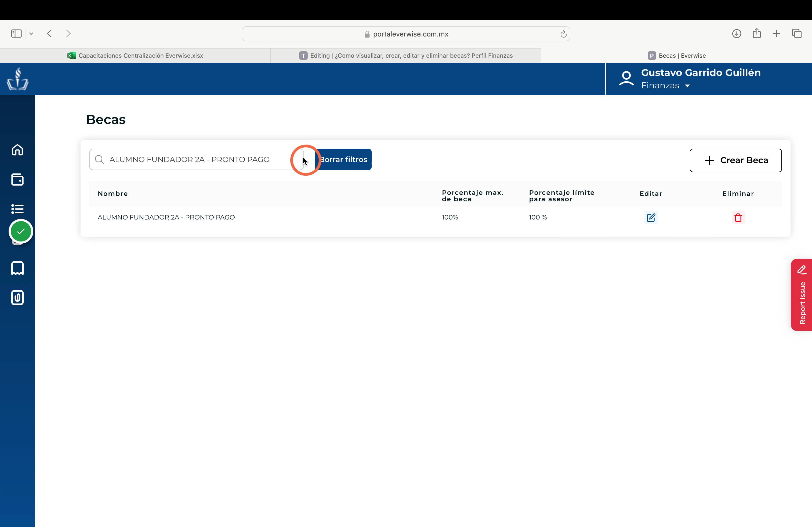Image resolution: width=812 pixels, height=527 pixels.
Task: Open the list icon in sidebar
Action: coord(17,208)
